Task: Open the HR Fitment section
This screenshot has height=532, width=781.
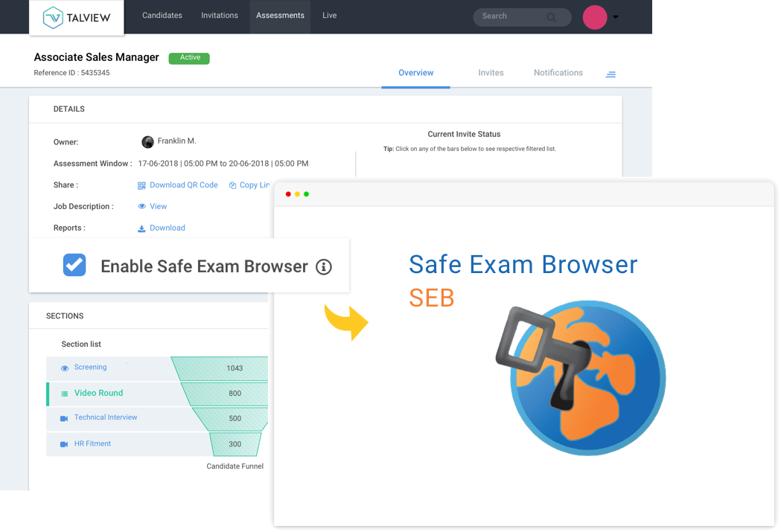Action: tap(92, 444)
